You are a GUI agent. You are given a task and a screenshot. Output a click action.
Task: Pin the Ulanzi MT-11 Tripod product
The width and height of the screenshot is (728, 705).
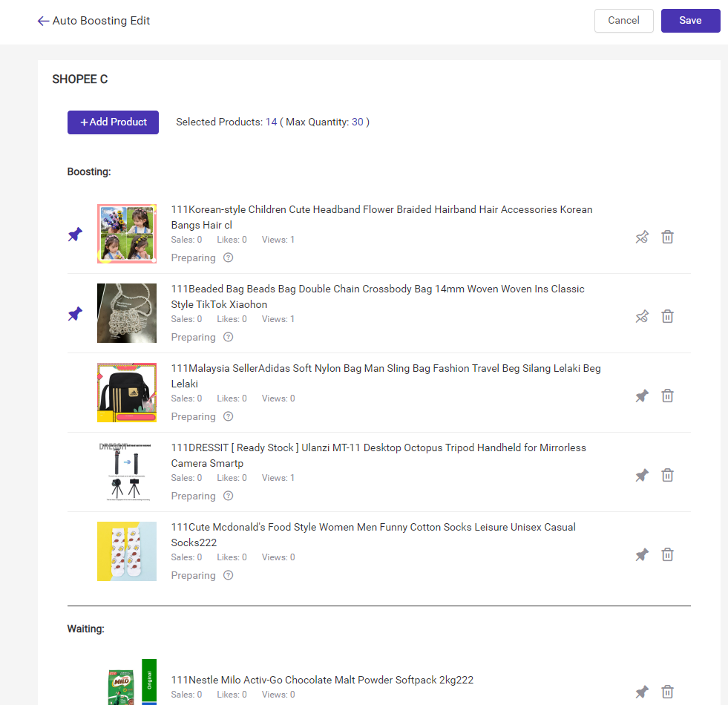click(x=642, y=476)
